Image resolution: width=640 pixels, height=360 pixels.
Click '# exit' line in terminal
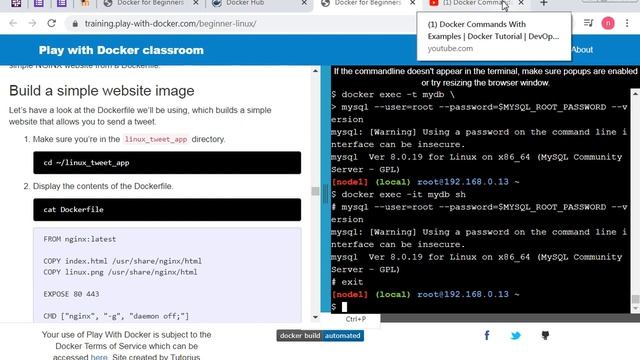(x=347, y=282)
